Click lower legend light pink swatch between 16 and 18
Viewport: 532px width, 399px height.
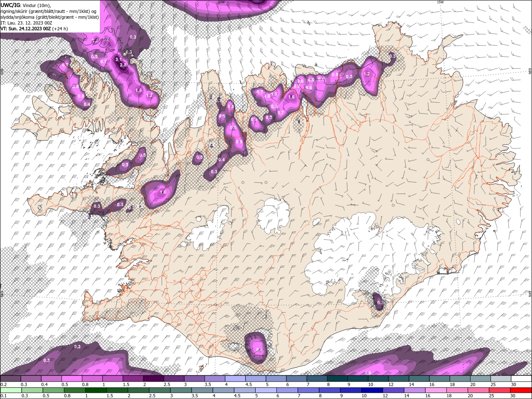(435, 390)
